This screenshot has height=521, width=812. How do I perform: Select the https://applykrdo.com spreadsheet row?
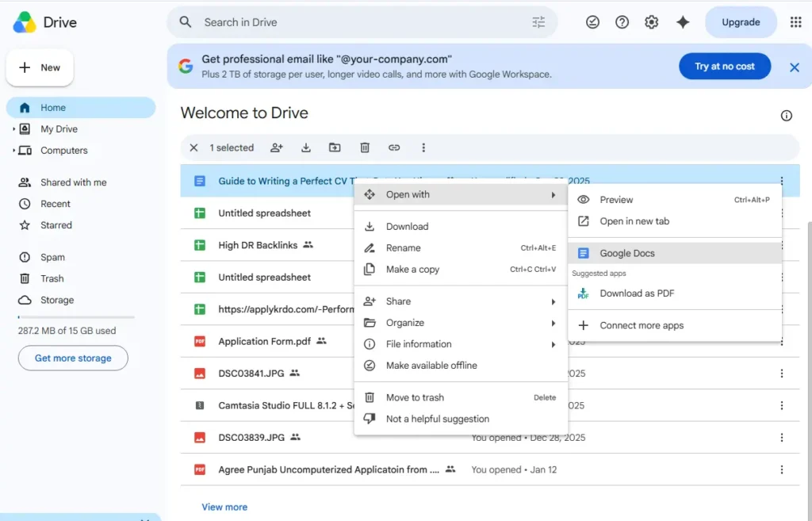(267, 309)
